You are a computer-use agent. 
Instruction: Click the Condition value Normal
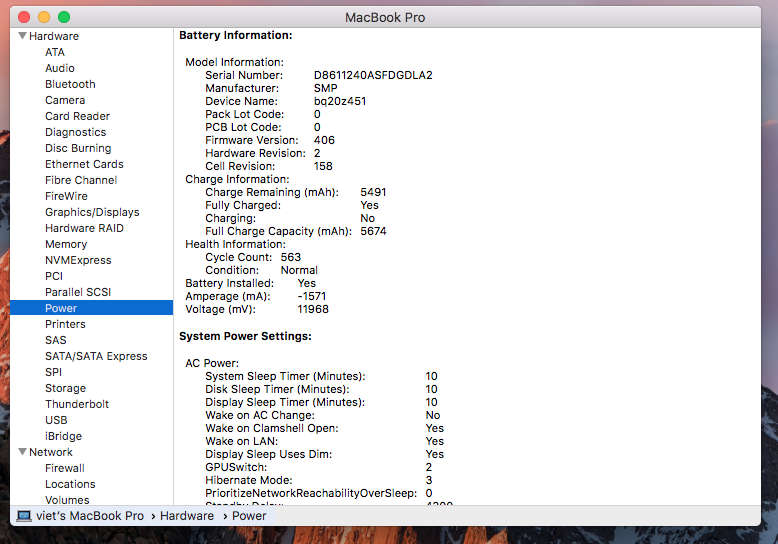(299, 270)
